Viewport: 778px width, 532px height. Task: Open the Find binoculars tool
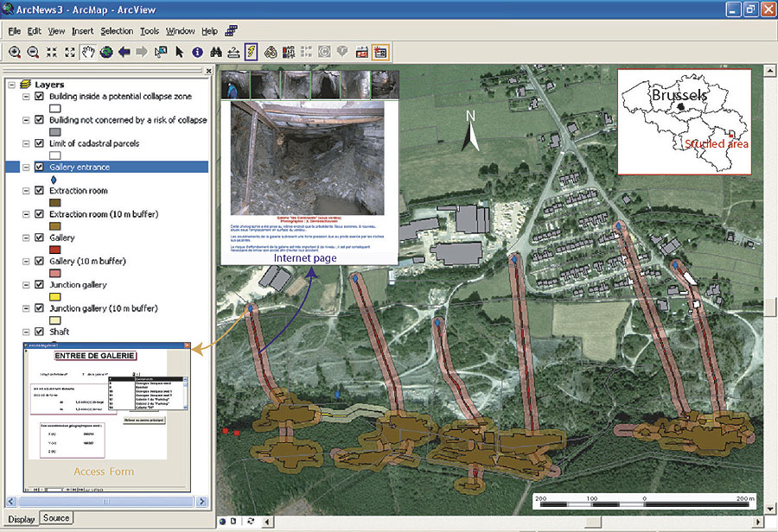[215, 52]
